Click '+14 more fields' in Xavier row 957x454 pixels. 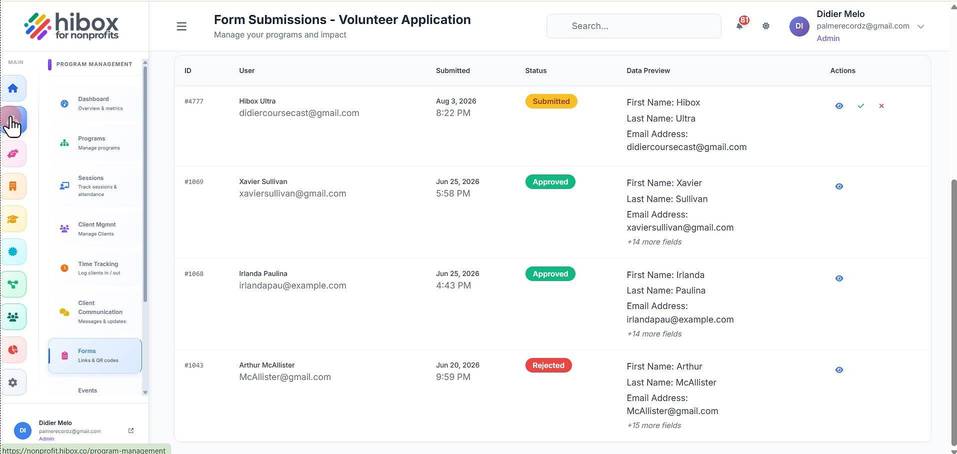(654, 242)
